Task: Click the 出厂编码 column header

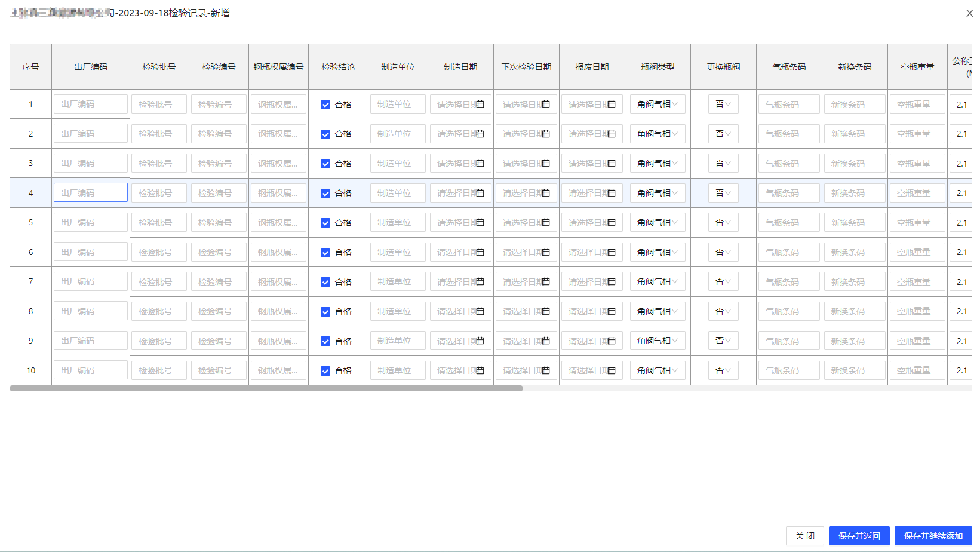Action: point(91,67)
